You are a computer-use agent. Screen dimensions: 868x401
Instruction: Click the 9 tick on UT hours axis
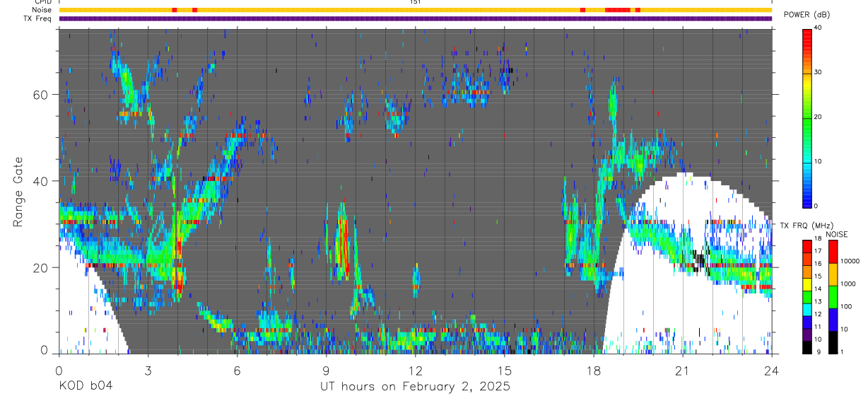326,369
